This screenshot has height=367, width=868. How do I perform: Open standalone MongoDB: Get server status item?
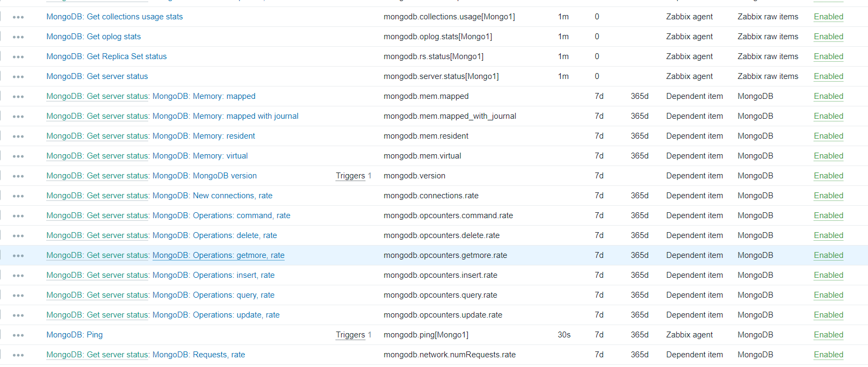coord(97,76)
